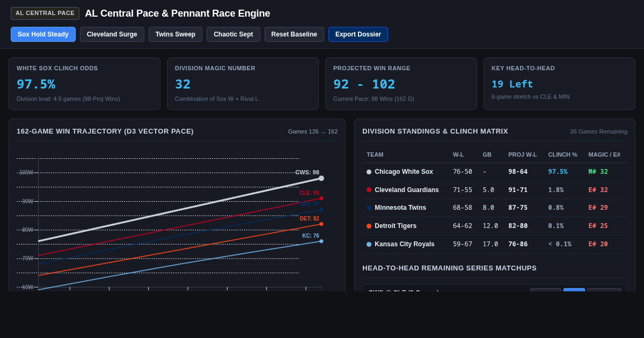The width and height of the screenshot is (644, 338).
Task: Click the W-L column header
Action: [x=458, y=155]
